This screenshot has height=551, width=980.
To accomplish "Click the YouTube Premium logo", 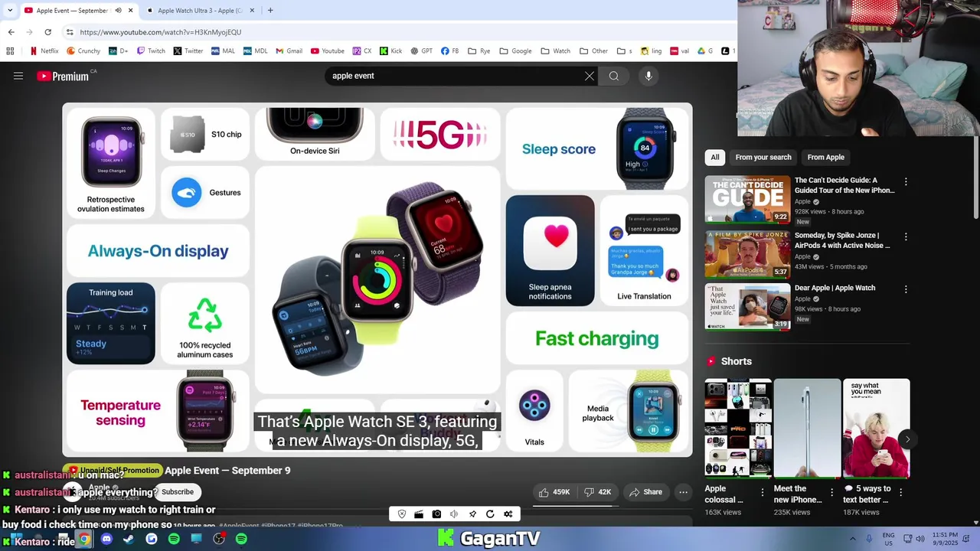I will (63, 76).
